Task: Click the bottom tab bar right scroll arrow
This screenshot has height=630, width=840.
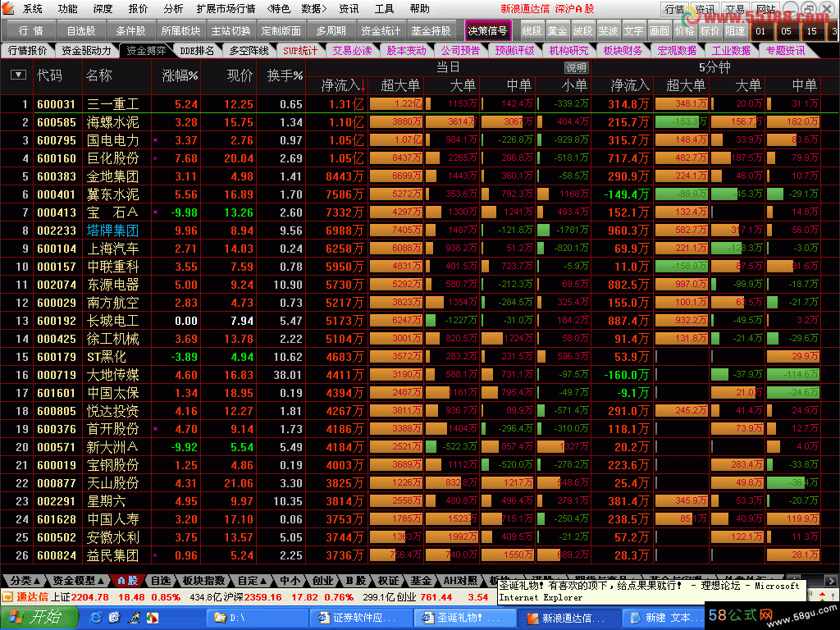Action: [x=831, y=580]
